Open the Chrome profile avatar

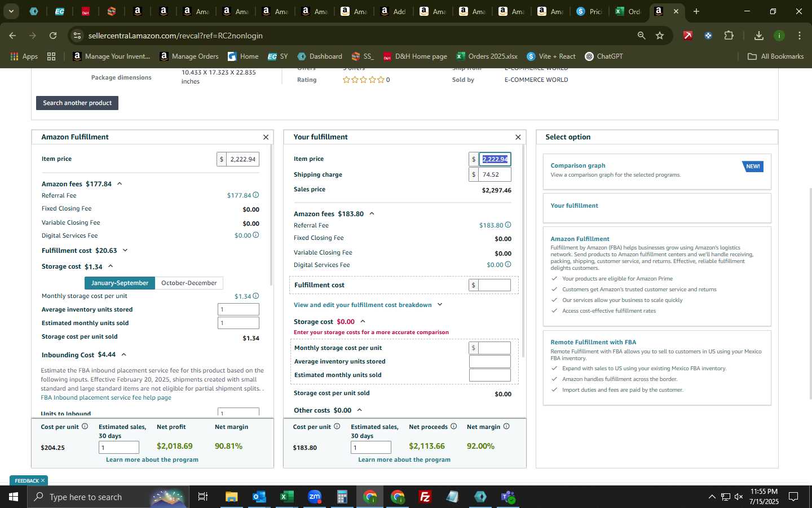(x=779, y=36)
